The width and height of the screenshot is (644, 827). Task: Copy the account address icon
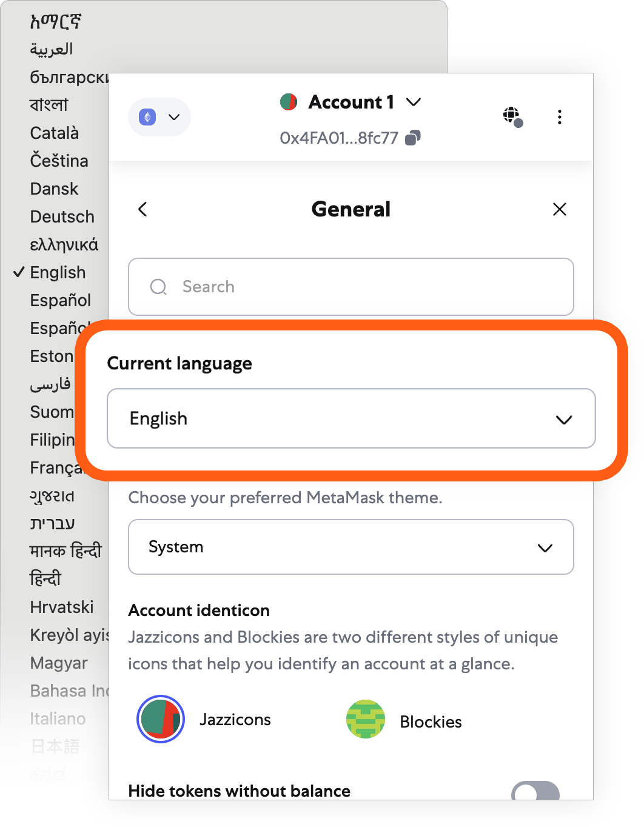click(x=413, y=138)
